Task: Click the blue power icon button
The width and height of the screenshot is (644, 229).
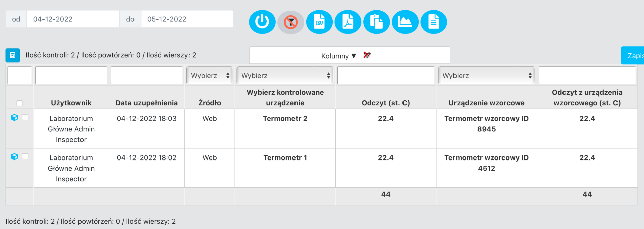Action: click(262, 22)
